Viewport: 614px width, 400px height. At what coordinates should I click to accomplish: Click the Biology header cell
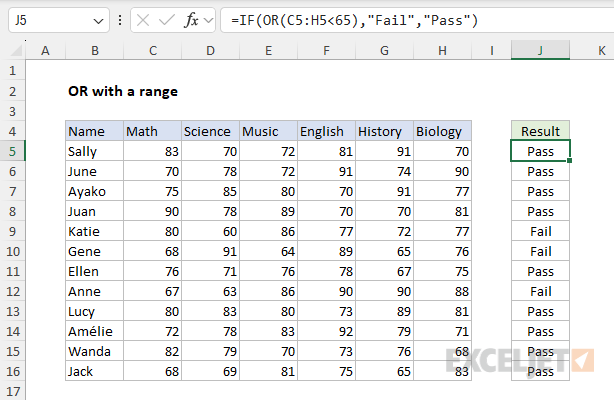[442, 131]
